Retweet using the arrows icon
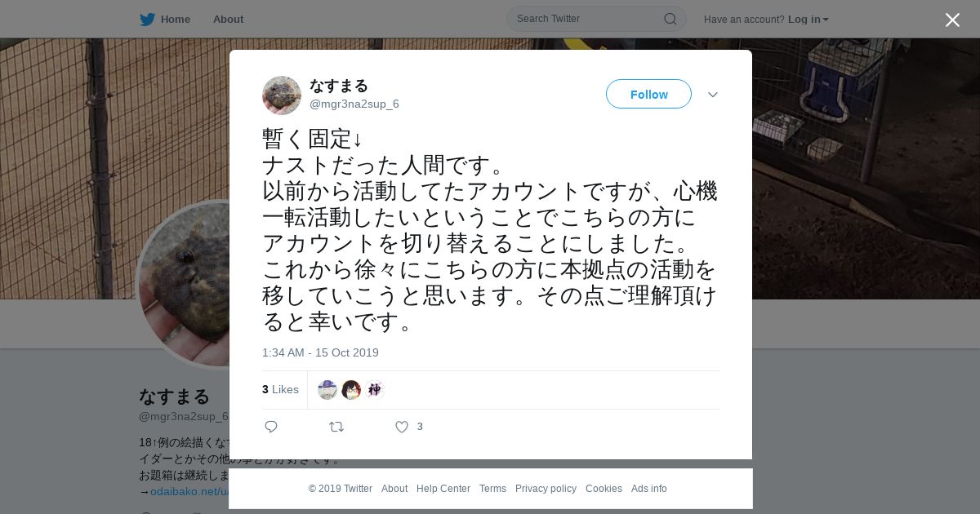980x514 pixels. [336, 427]
